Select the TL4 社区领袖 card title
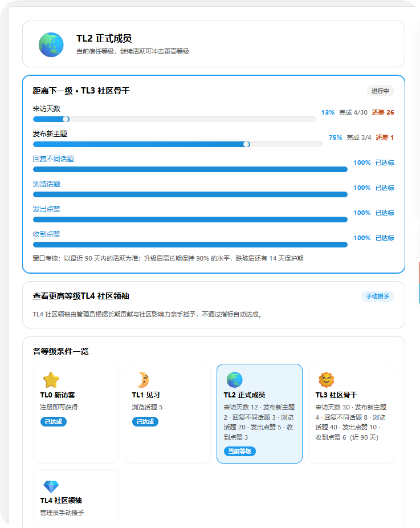The image size is (420, 528). [x=61, y=501]
